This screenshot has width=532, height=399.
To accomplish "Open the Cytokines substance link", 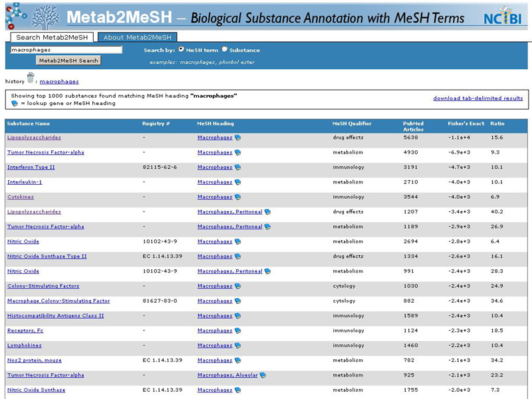I will pos(21,197).
